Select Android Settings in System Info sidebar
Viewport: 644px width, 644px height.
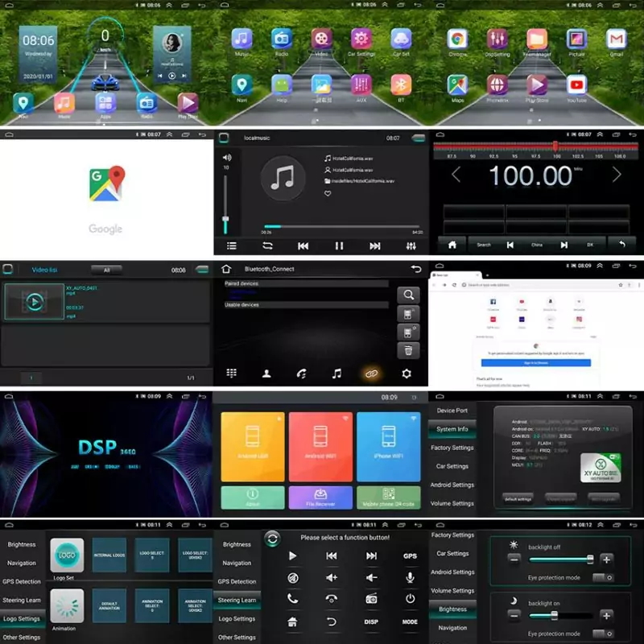click(452, 485)
